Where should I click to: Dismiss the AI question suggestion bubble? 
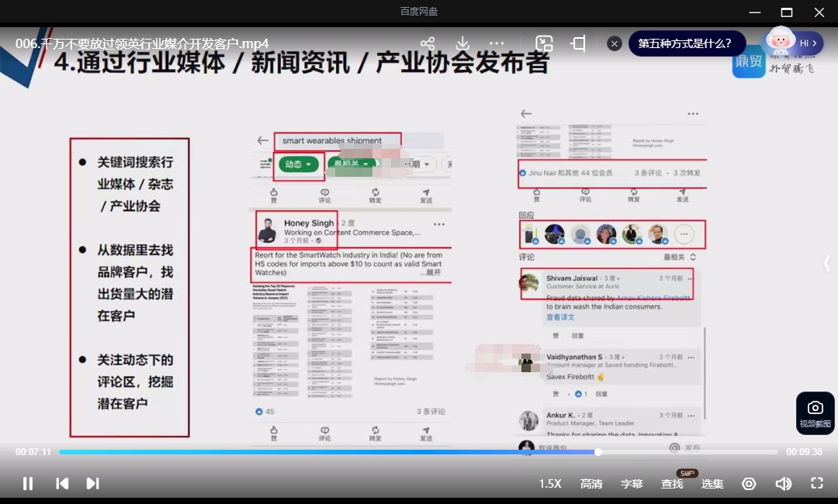pyautogui.click(x=615, y=43)
